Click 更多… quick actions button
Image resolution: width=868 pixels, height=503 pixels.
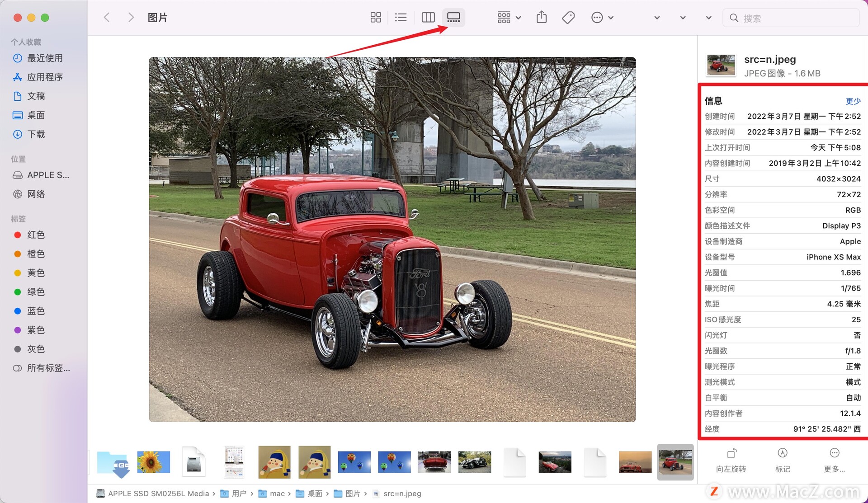tap(835, 460)
